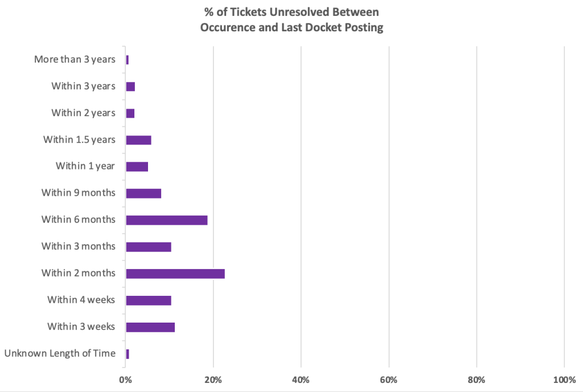Screen dimensions: 583x392
Task: Select the "Within 3 months" bar
Action: point(149,247)
